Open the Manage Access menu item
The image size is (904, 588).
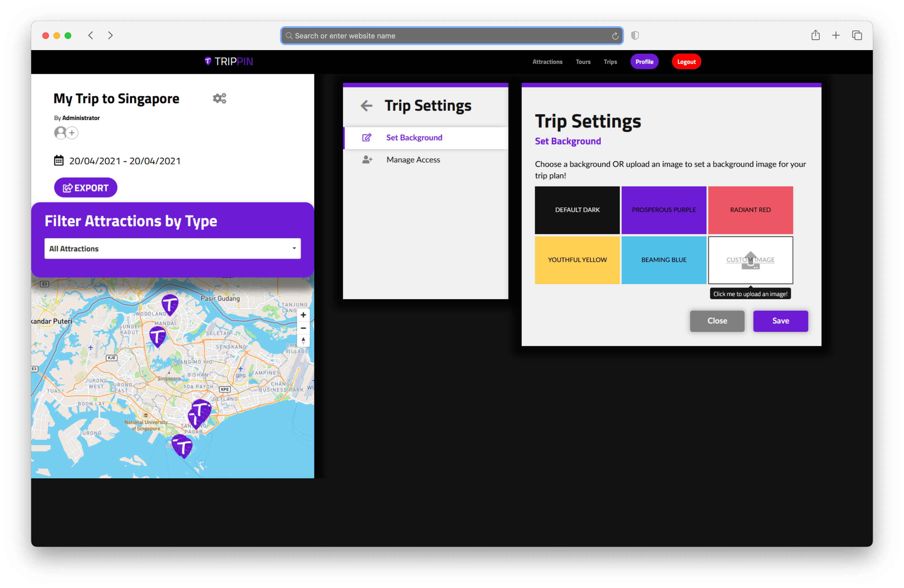413,160
